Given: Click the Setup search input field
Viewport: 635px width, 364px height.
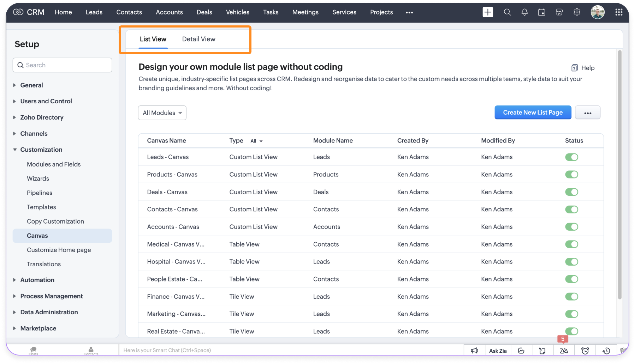Looking at the screenshot, I should click(x=63, y=65).
